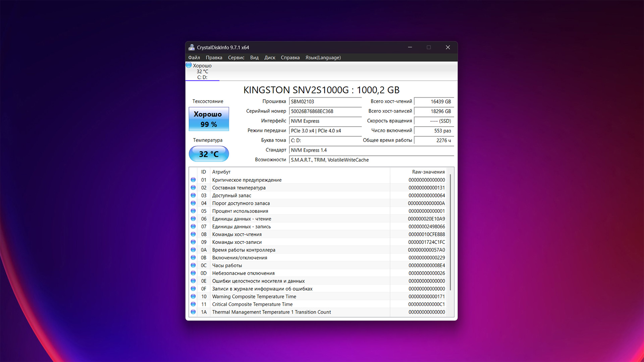Image resolution: width=644 pixels, height=362 pixels.
Task: Open the Справка menu
Action: coord(290,58)
